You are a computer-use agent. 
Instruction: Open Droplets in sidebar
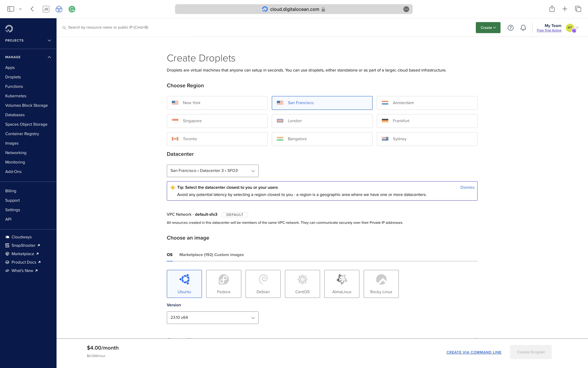pos(13,77)
